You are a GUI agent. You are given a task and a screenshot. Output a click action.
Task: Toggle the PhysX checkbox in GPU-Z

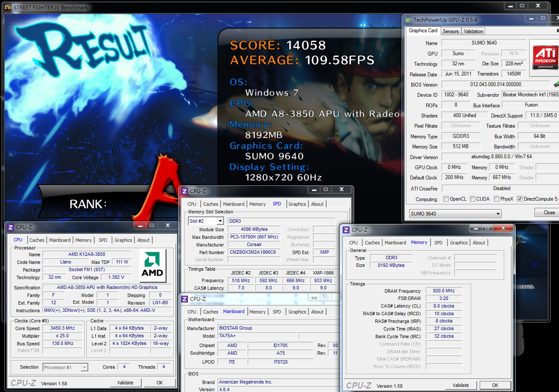[x=496, y=199]
